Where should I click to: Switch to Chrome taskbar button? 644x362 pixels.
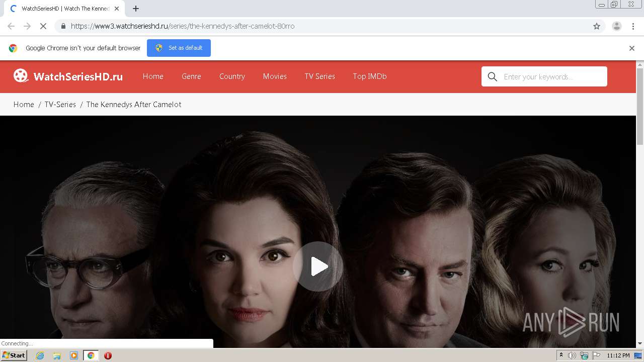(x=91, y=355)
